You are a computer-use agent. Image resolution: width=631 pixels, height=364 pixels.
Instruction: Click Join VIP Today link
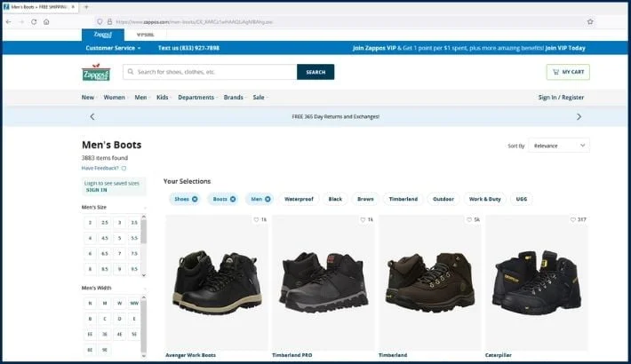(x=565, y=48)
